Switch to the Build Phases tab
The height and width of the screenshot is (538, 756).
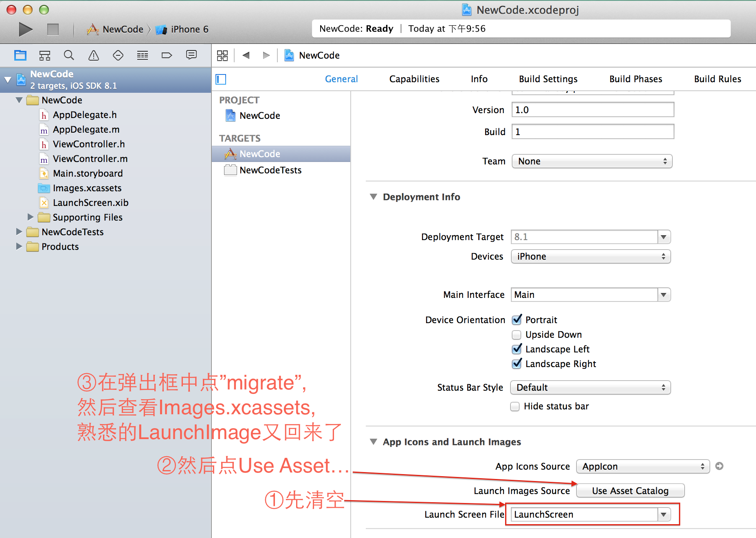tap(636, 79)
